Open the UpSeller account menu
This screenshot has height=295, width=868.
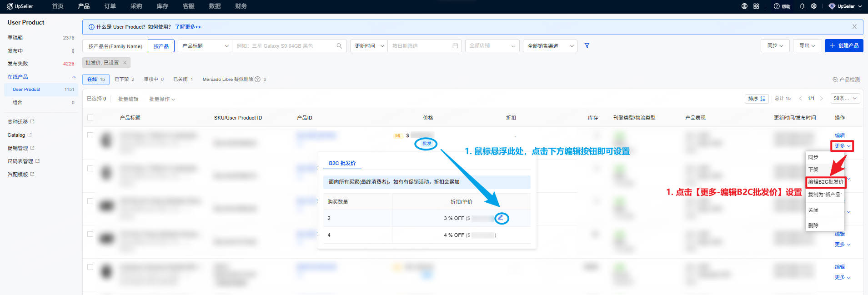coord(845,6)
